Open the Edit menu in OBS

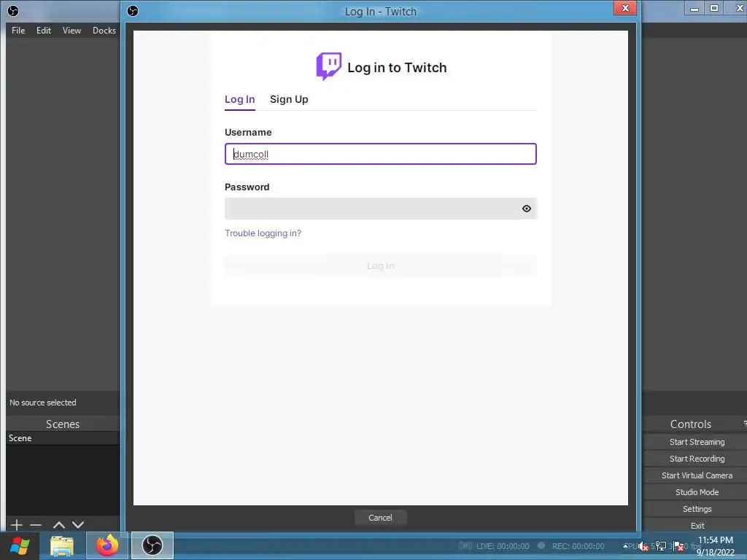pos(43,31)
